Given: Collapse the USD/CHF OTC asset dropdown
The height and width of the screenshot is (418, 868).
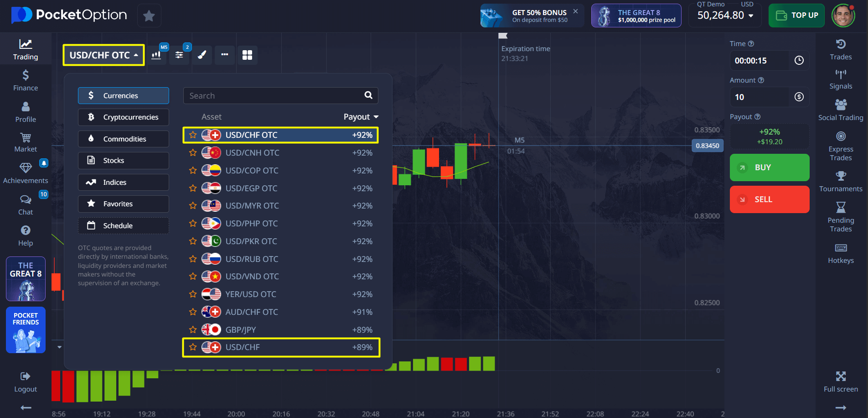Looking at the screenshot, I should point(103,55).
